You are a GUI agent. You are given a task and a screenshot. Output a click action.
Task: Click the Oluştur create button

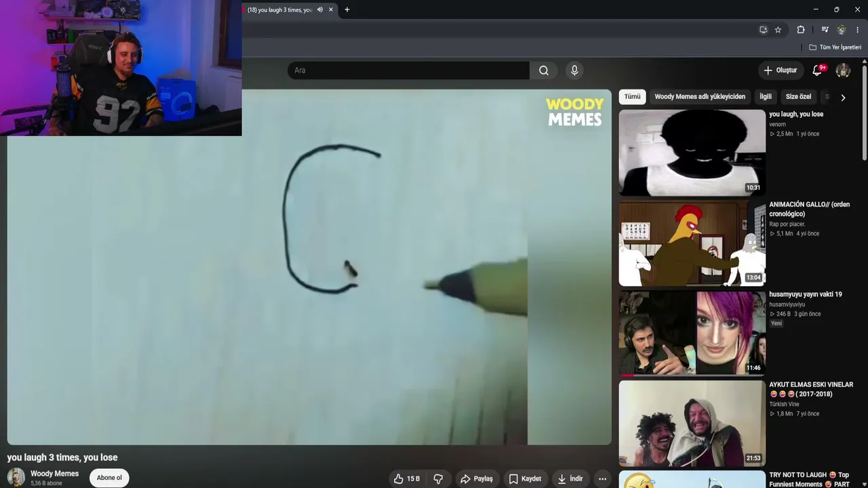click(780, 70)
